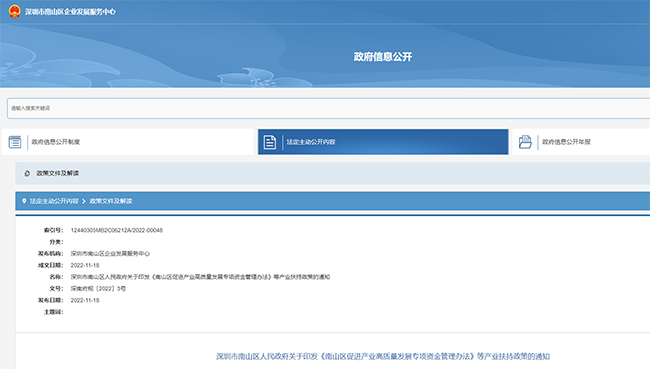Screen dimensions: 650x369
Task: Open breadcrumb link 政策文件及解读
Action: [x=111, y=201]
